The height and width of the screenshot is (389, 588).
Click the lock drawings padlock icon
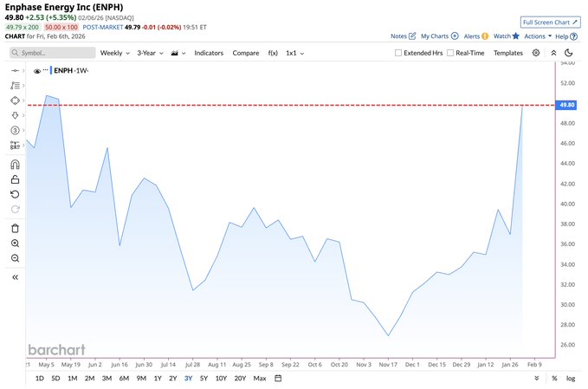click(x=15, y=179)
